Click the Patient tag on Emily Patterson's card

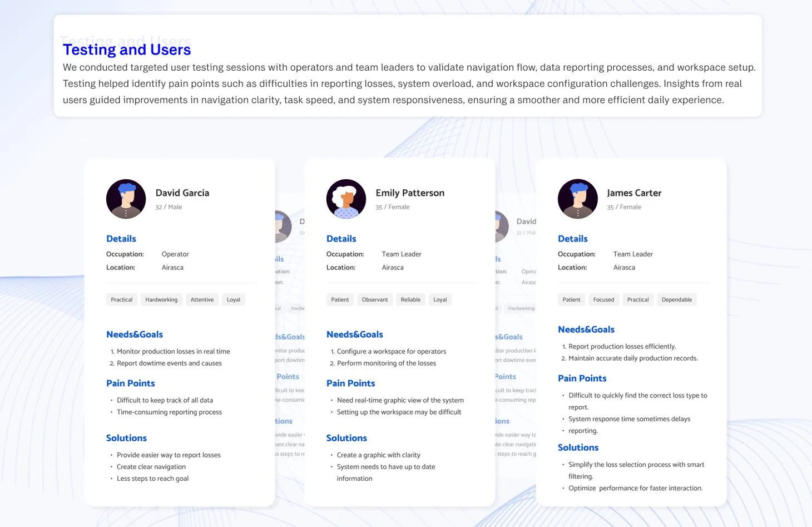tap(340, 299)
